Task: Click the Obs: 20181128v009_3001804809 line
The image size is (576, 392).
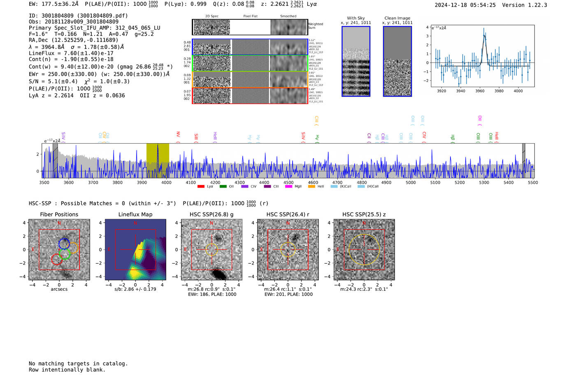Action: click(x=74, y=22)
